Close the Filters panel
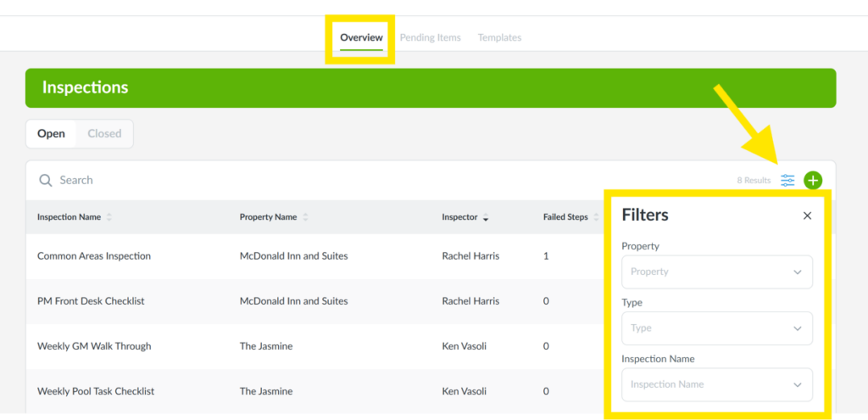The image size is (868, 420). coord(807,216)
